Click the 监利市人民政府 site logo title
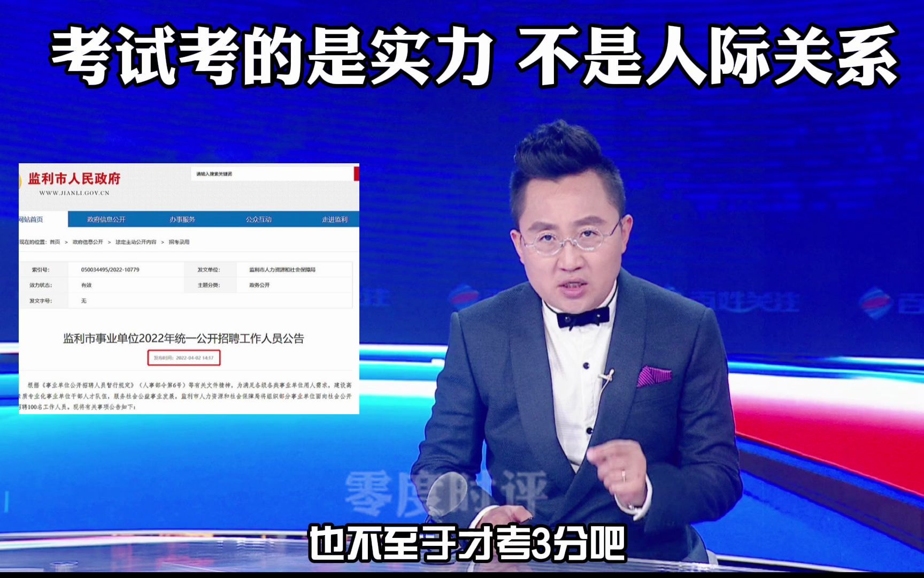The height and width of the screenshot is (578, 924). (x=74, y=178)
